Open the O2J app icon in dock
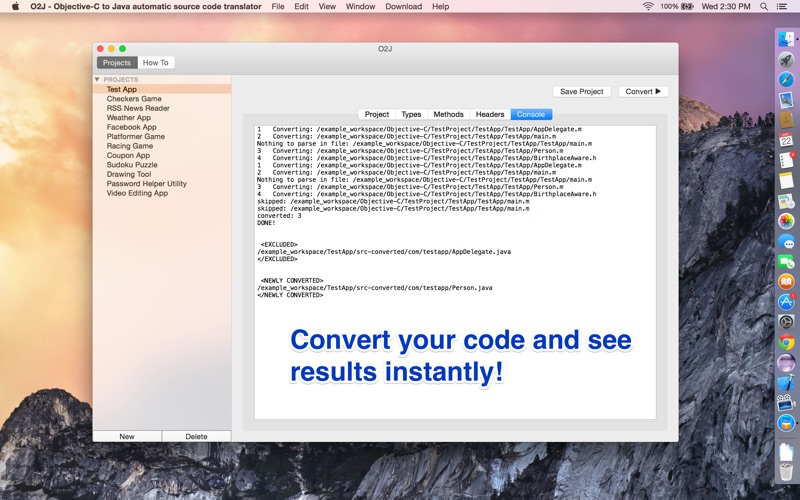This screenshot has height=500, width=800. coord(786,423)
